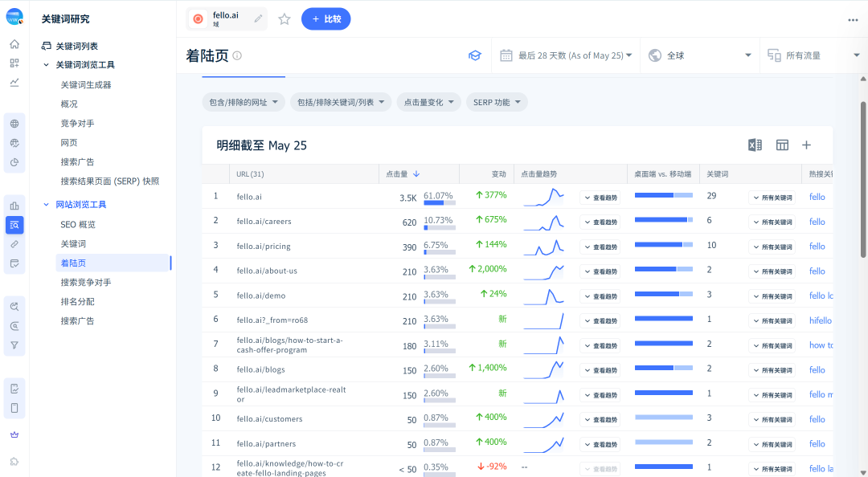Screen dimensions: 868x477
Task: Go to 关键词生成器 page
Action: tap(86, 84)
